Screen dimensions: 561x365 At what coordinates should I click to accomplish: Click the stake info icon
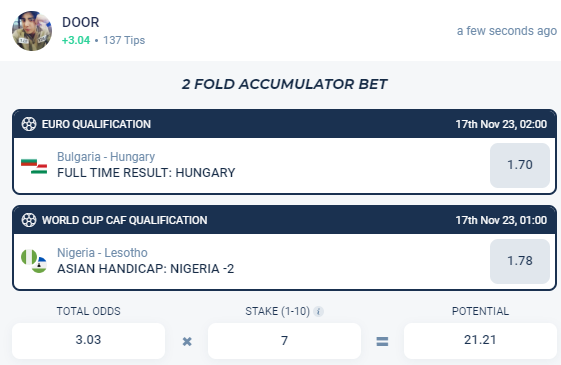click(318, 312)
